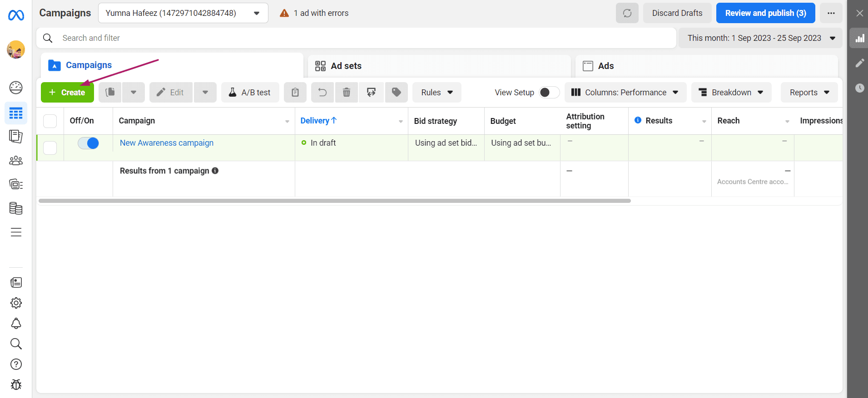Click the refresh icon near Discard Drafts

tap(627, 13)
